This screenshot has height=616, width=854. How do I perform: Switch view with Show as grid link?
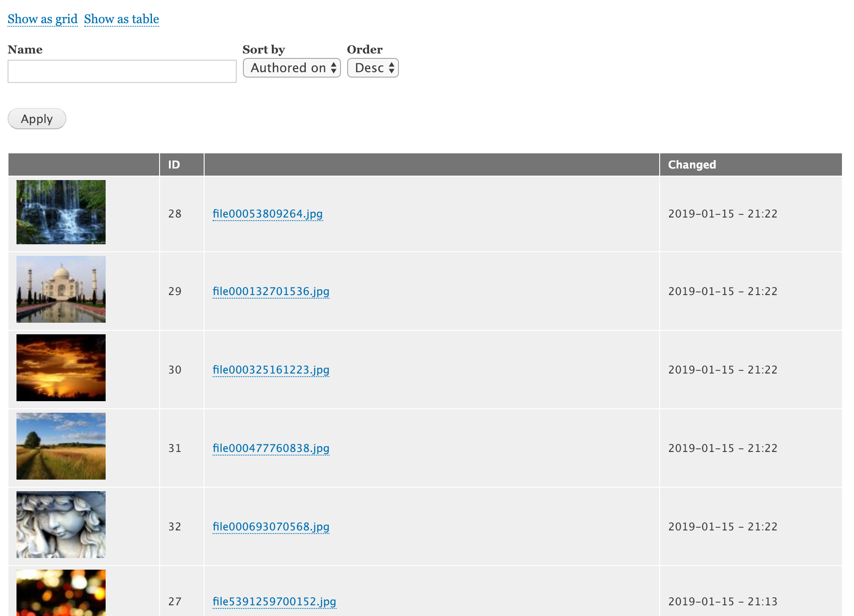(42, 19)
